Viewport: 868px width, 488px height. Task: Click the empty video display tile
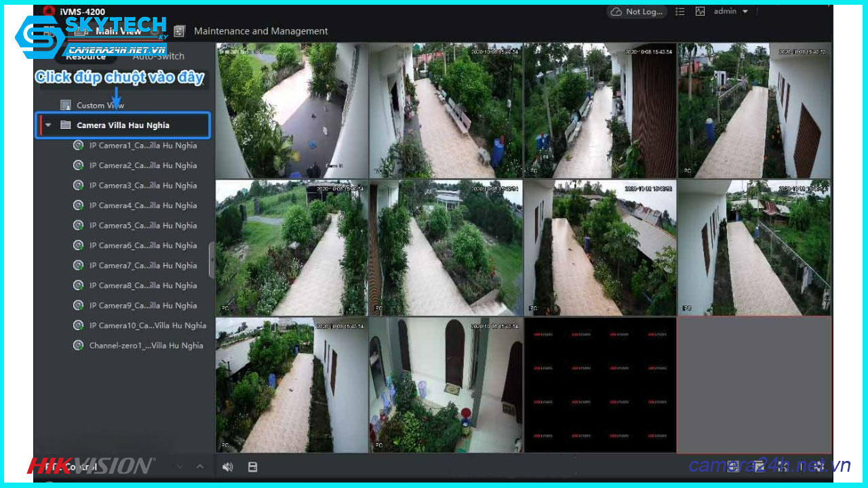click(754, 384)
